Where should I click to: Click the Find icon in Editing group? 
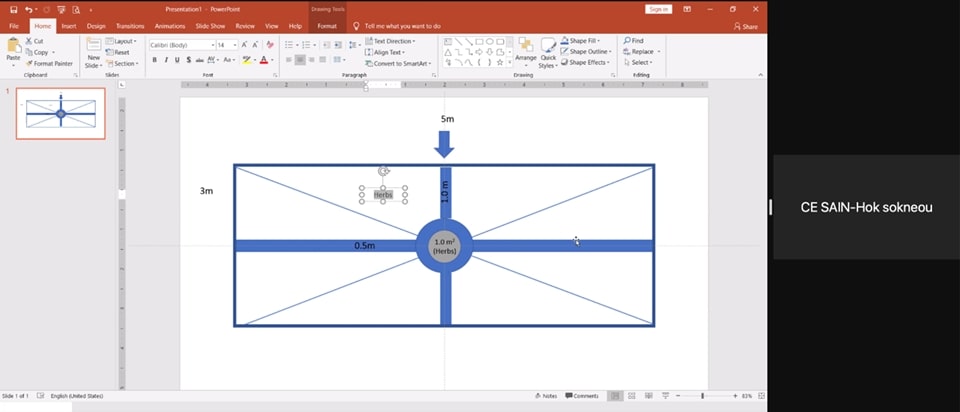pos(633,41)
